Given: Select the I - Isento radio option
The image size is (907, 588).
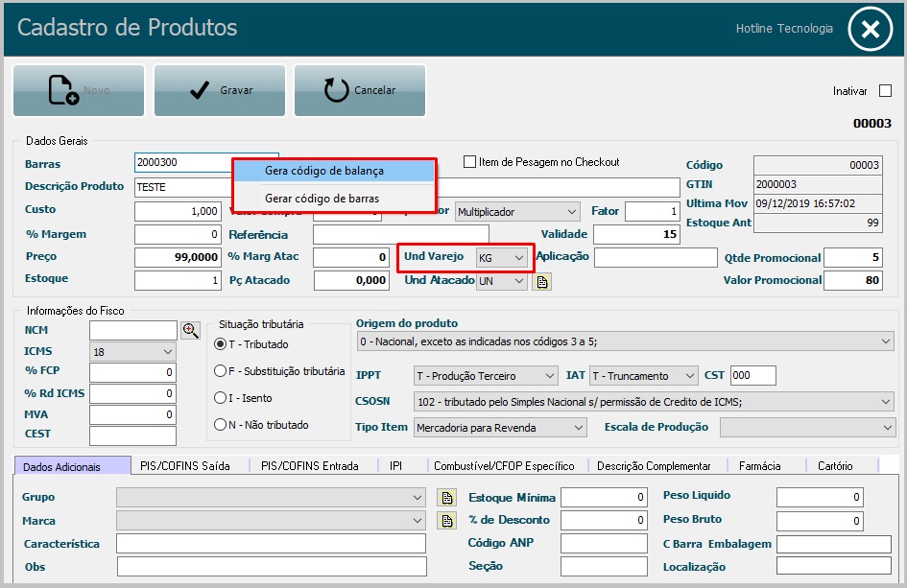Looking at the screenshot, I should [220, 398].
